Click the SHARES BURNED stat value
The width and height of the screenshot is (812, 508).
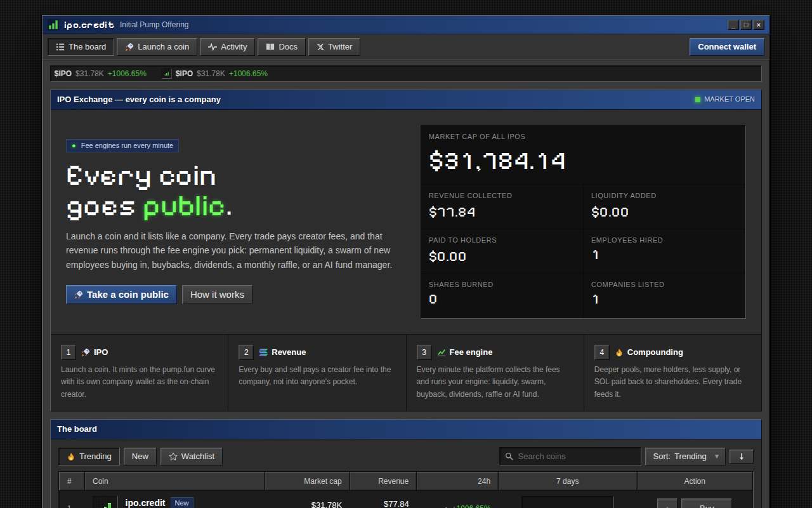(433, 299)
